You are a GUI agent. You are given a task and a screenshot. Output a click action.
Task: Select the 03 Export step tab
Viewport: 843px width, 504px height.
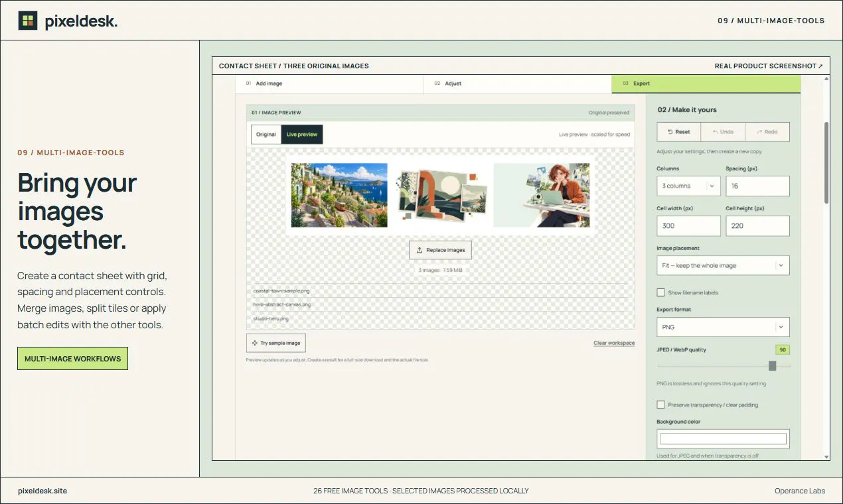(x=706, y=84)
